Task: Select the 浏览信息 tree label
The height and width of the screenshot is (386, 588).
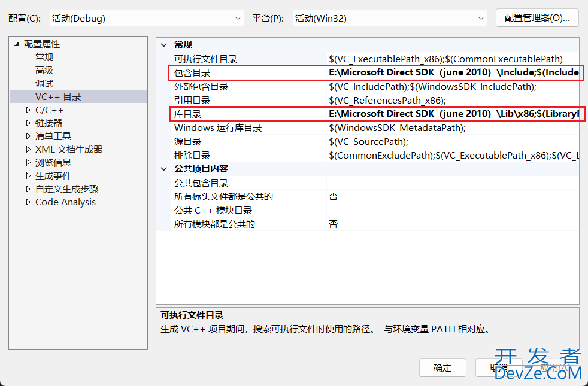Action: [x=53, y=162]
